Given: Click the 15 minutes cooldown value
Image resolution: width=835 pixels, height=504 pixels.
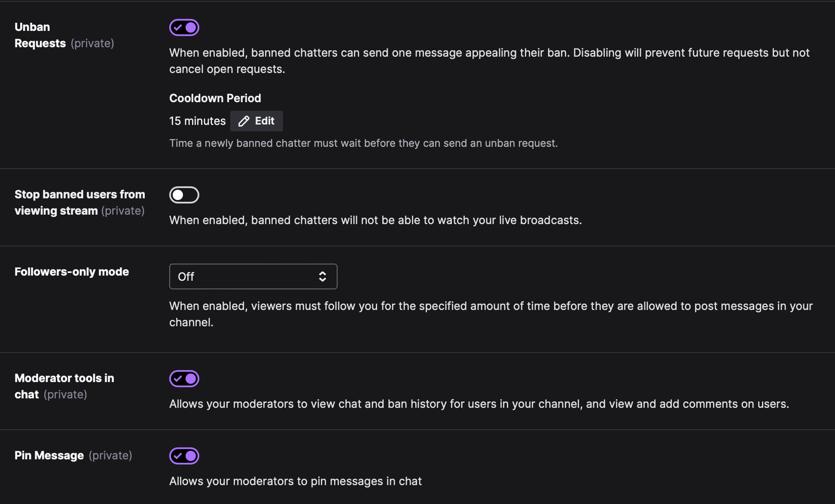Looking at the screenshot, I should click(197, 121).
